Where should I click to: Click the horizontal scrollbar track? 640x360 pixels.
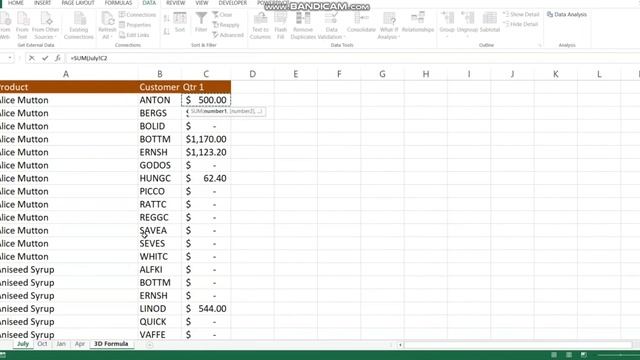[x=518, y=345]
